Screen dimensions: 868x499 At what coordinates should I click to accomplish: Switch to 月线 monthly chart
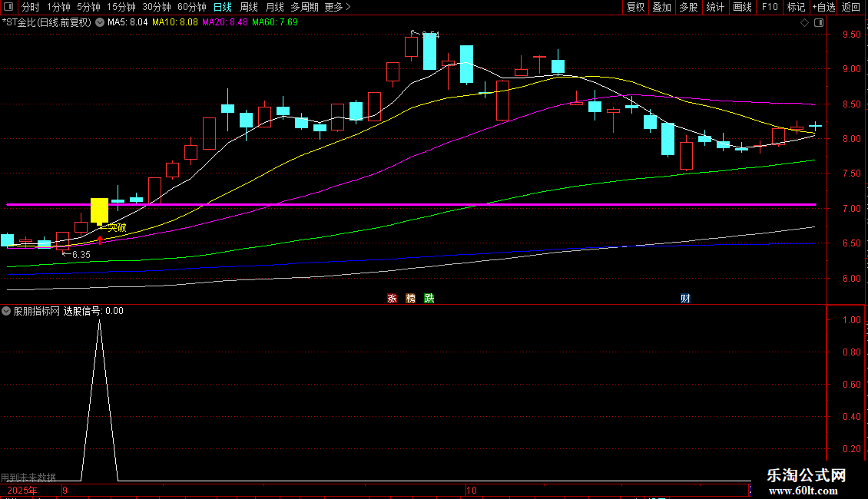274,7
